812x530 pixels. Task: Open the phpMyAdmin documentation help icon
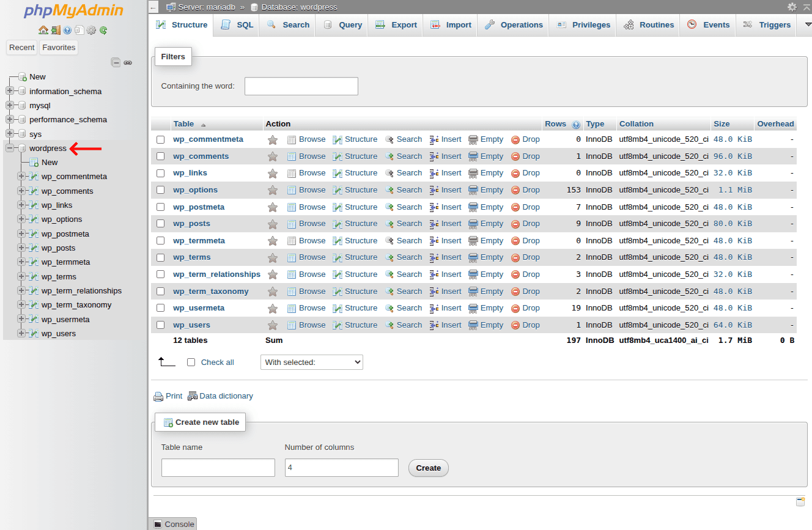(67, 30)
